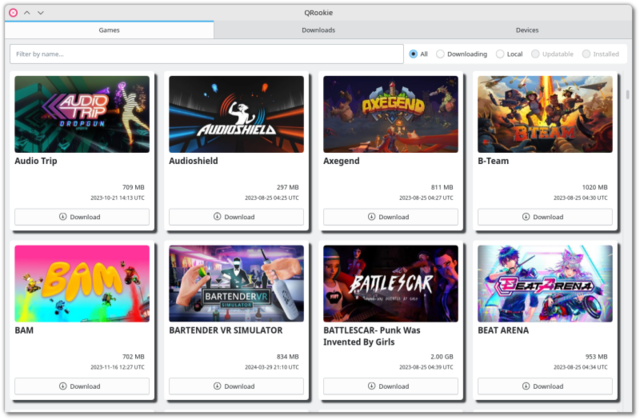Viewport: 640px width, 420px height.
Task: Click the 709 MB size label
Action: (x=133, y=187)
